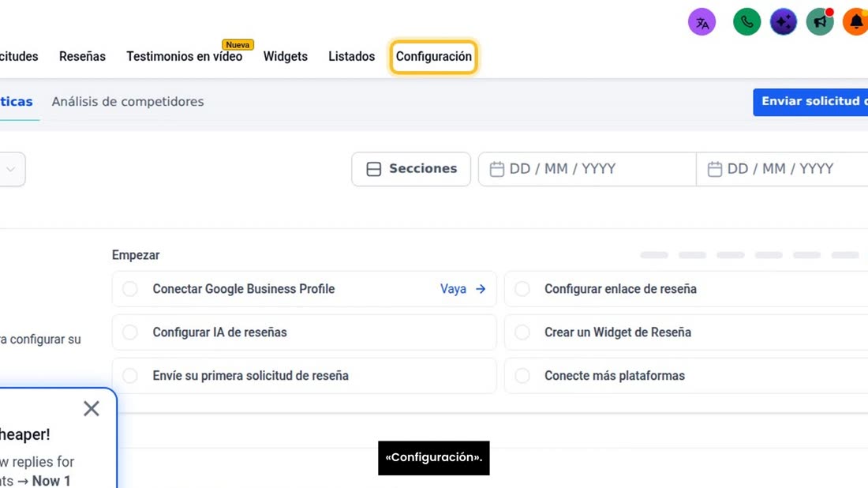The width and height of the screenshot is (868, 488).
Task: Click the end date calendar icon
Action: pyautogui.click(x=715, y=169)
